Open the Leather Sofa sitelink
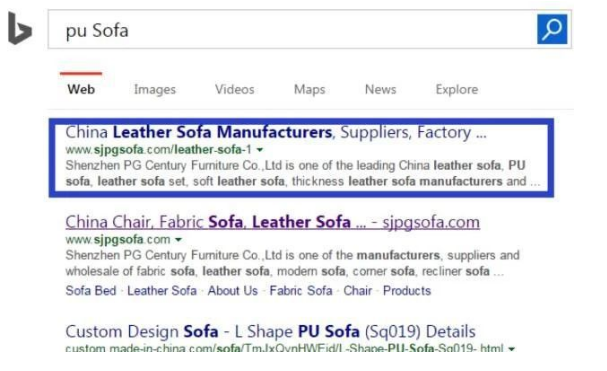This screenshot has width=607, height=371. 162,290
